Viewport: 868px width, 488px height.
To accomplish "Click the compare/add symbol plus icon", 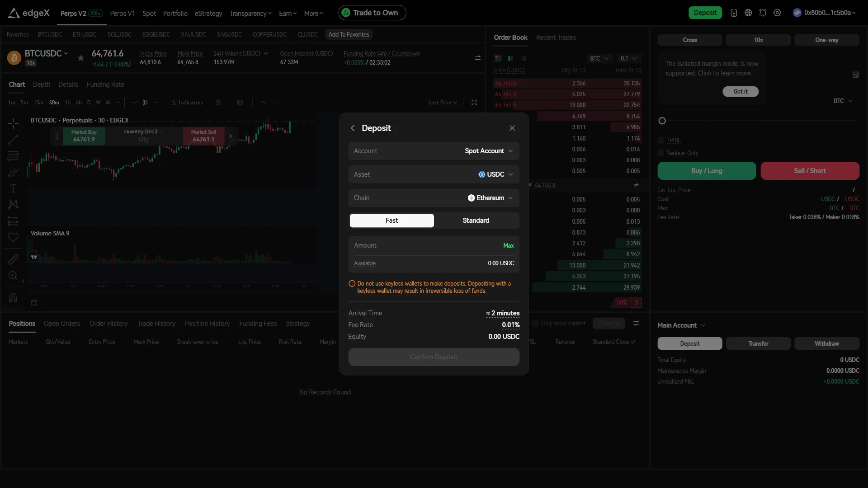I will [x=240, y=103].
